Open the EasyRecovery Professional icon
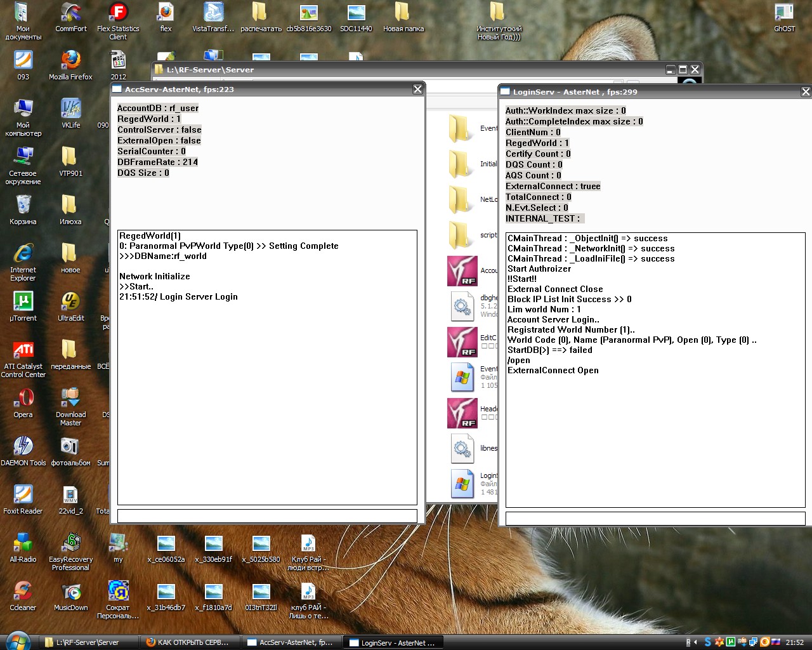This screenshot has height=650, width=812. coord(70,543)
